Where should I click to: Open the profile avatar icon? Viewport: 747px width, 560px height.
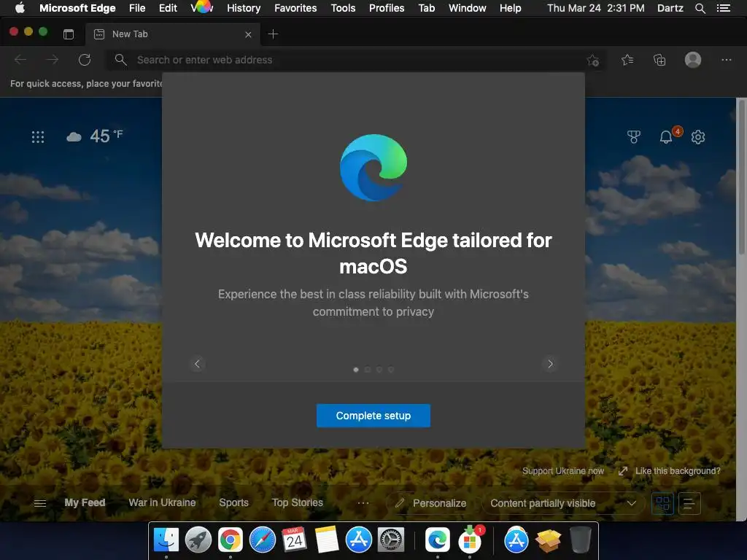click(693, 60)
